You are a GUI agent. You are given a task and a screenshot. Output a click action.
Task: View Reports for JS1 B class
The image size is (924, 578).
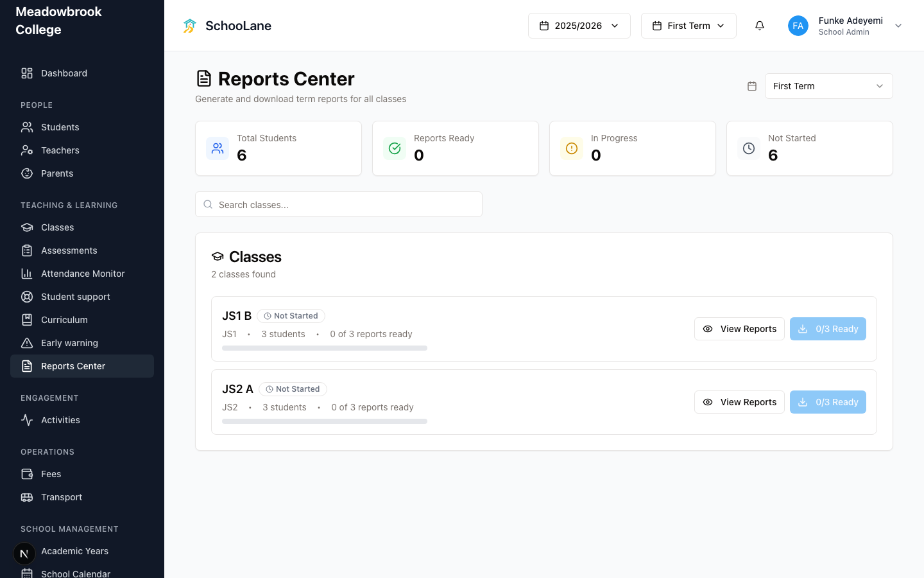(x=739, y=329)
